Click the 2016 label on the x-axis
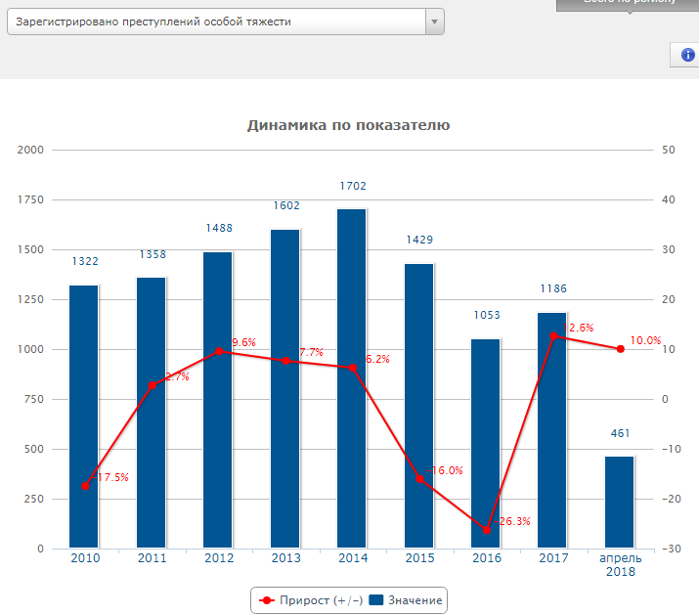The image size is (699, 616). 486,558
